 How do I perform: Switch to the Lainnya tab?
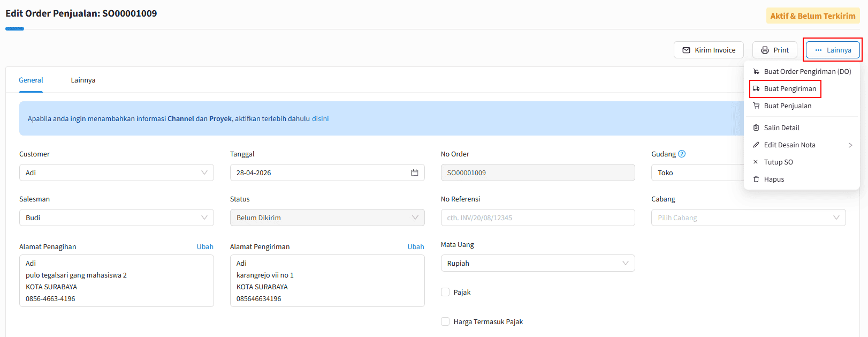point(83,80)
